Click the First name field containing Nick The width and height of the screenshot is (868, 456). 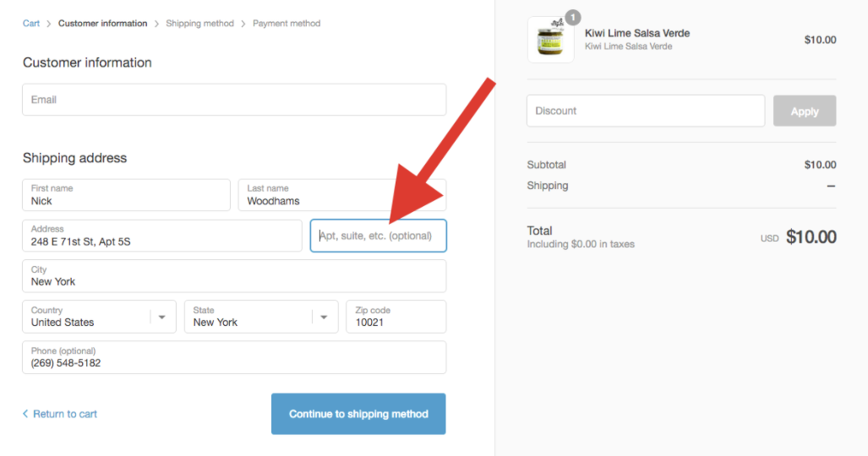point(126,195)
